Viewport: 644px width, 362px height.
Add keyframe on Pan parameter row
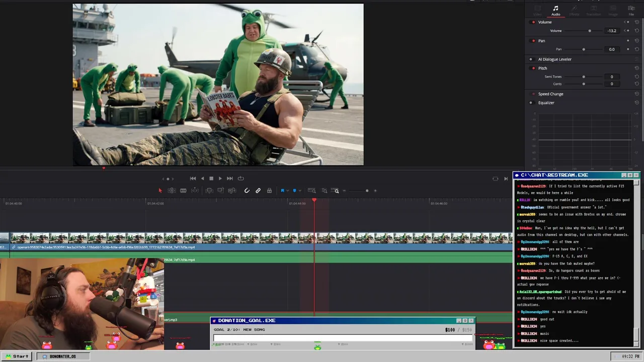pos(628,49)
